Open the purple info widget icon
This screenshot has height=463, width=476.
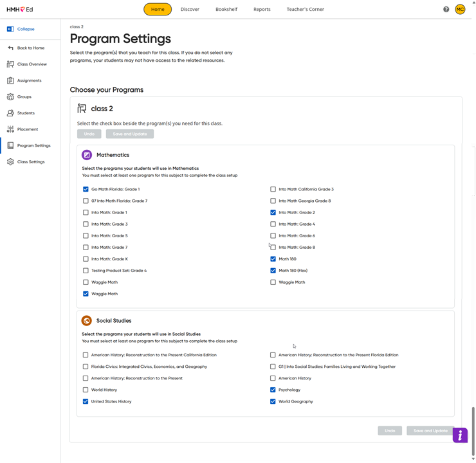click(x=460, y=435)
